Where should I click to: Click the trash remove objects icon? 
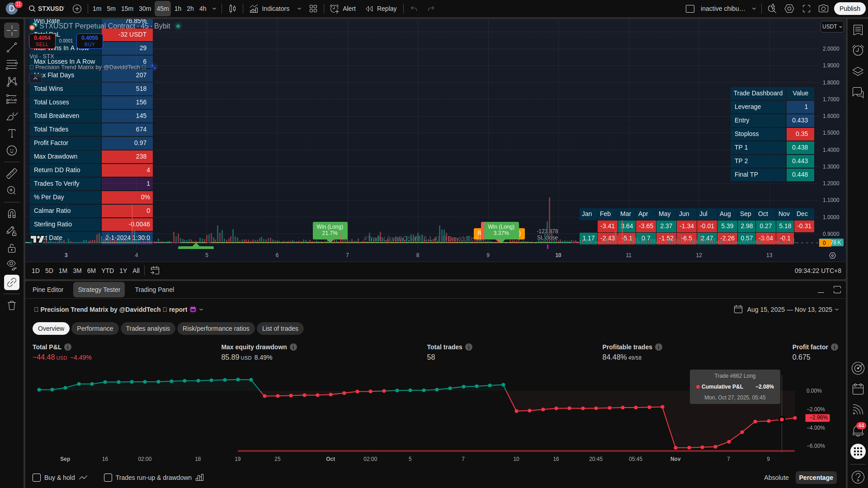click(x=12, y=306)
